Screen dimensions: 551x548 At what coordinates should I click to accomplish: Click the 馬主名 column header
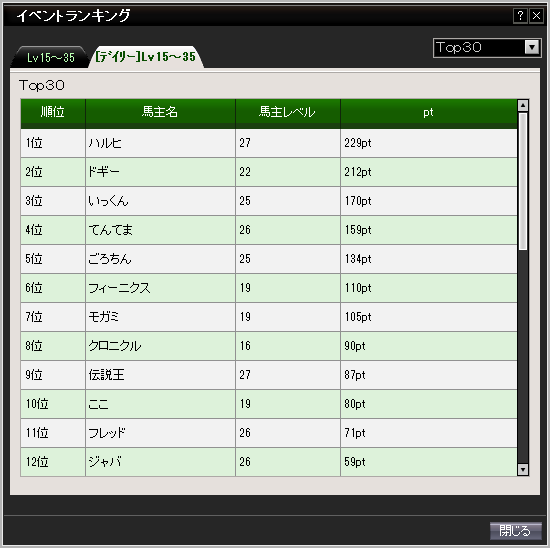click(x=160, y=113)
